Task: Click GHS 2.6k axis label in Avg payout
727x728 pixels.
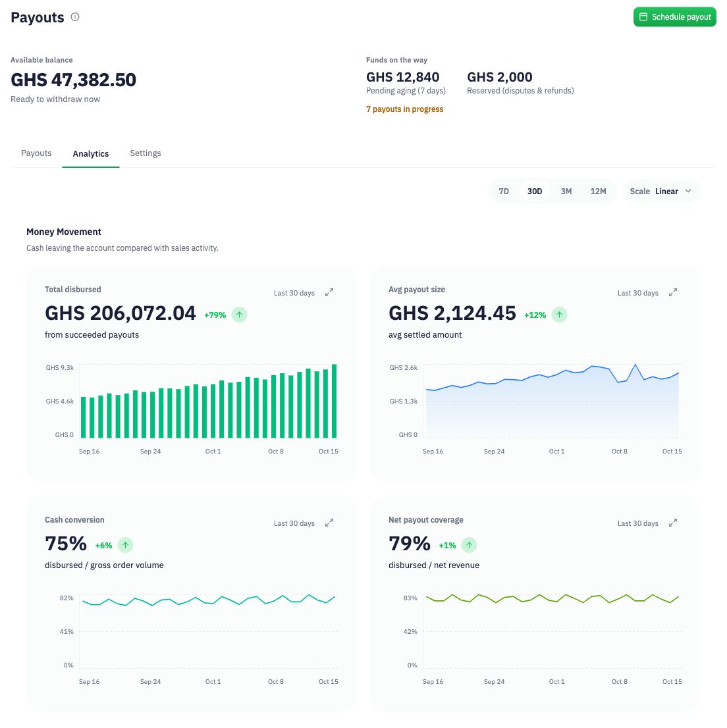Action: 404,368
